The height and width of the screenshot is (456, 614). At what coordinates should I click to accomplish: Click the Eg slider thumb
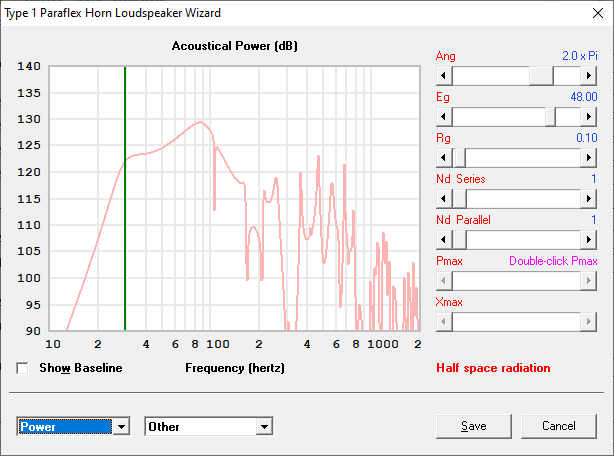[550, 117]
